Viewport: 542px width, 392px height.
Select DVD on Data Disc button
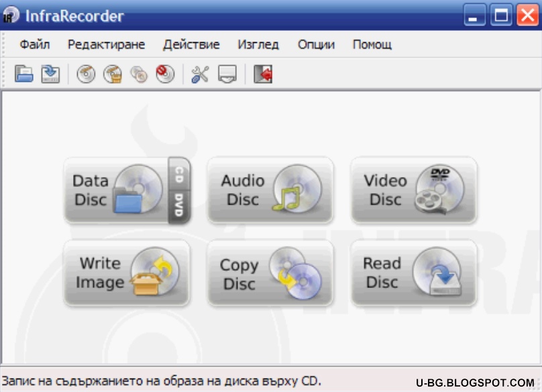[x=179, y=206]
